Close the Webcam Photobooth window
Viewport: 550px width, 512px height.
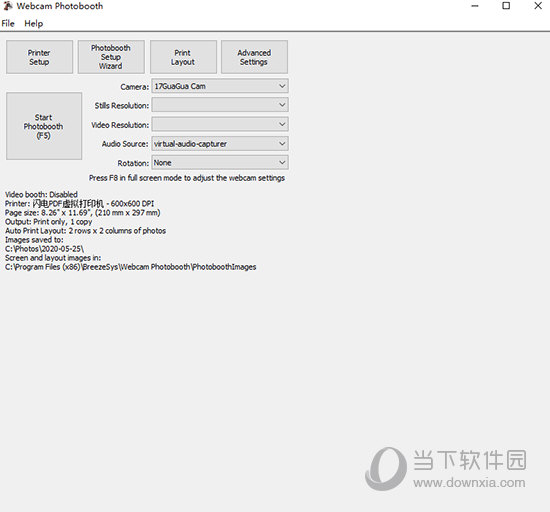pos(538,6)
